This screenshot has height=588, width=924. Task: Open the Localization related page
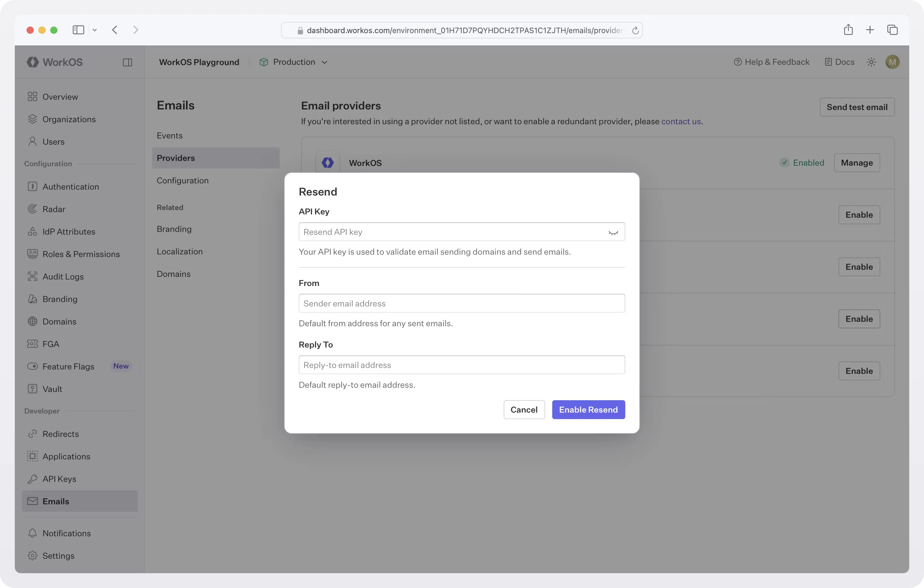point(180,251)
